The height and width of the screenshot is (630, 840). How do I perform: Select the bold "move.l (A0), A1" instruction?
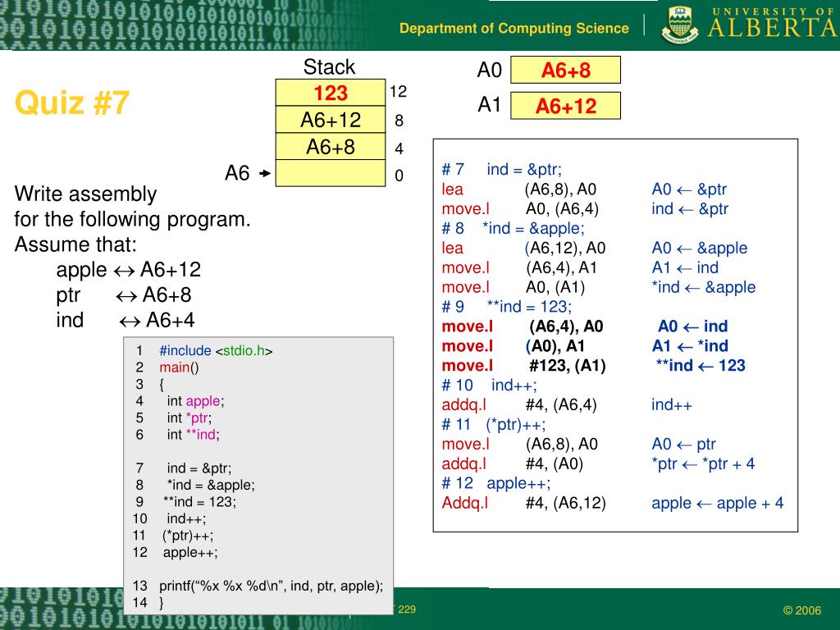(x=514, y=346)
